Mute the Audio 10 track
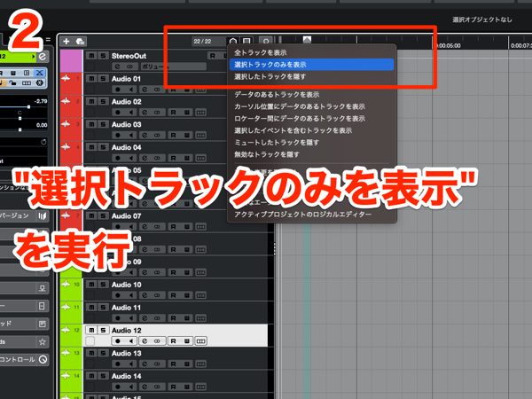This screenshot has width=532, height=399. coord(91,285)
